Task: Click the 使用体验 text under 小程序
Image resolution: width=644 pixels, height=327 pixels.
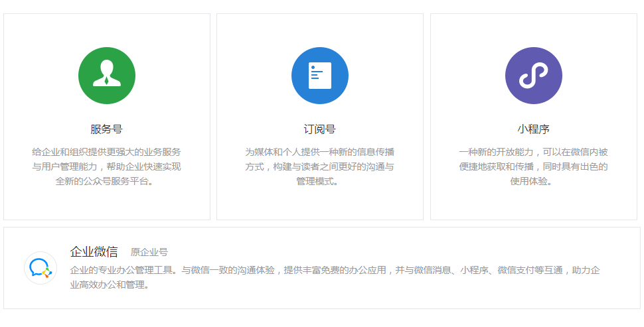Action: click(x=533, y=181)
